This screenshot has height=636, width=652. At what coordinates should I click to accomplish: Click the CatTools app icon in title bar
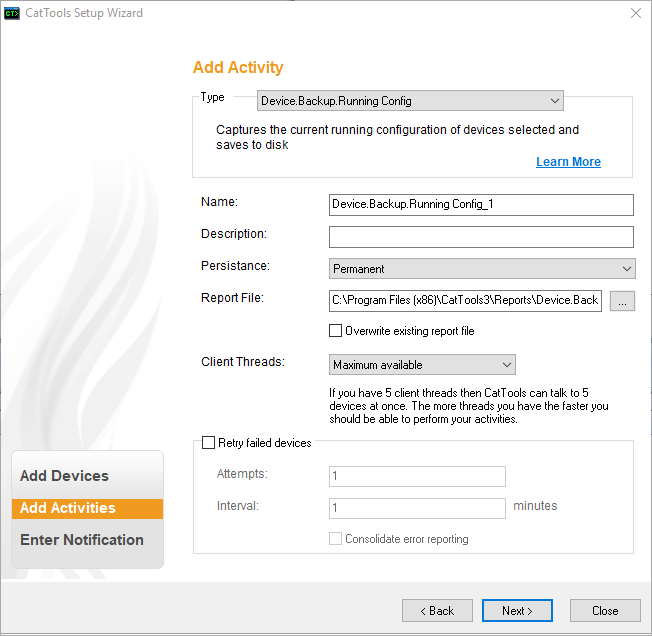[x=12, y=13]
